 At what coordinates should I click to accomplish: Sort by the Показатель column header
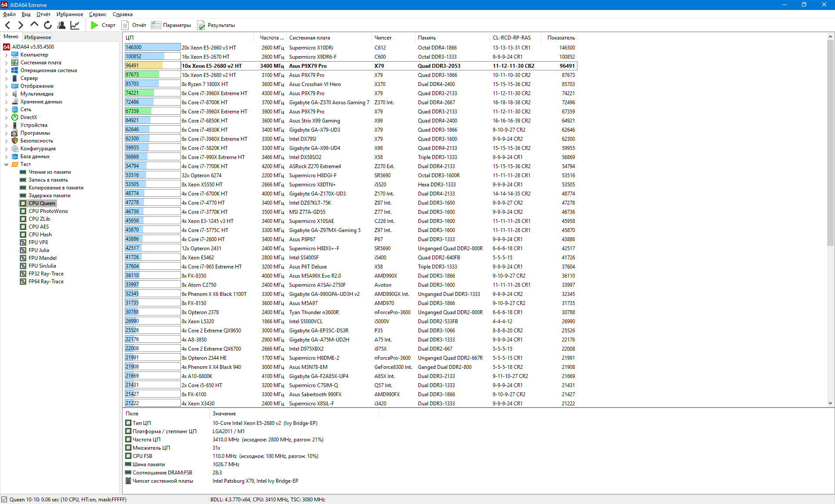[561, 38]
